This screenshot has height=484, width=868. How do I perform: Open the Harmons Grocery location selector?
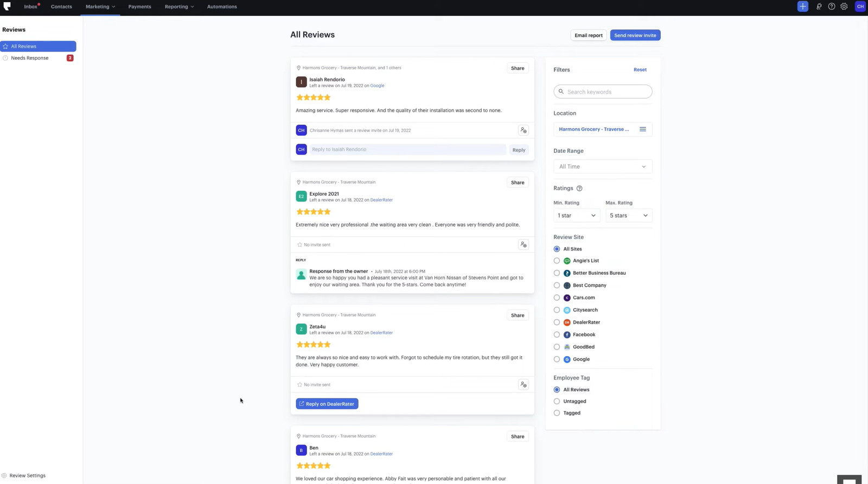coord(603,130)
